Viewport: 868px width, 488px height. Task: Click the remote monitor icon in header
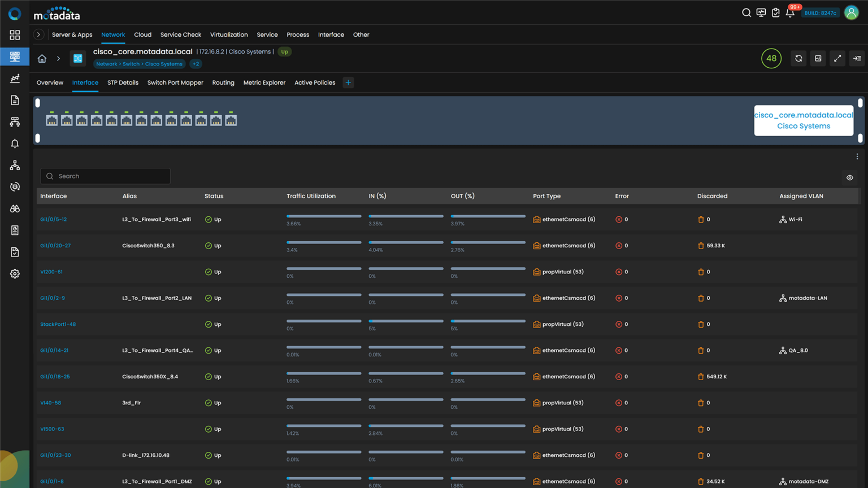(761, 12)
